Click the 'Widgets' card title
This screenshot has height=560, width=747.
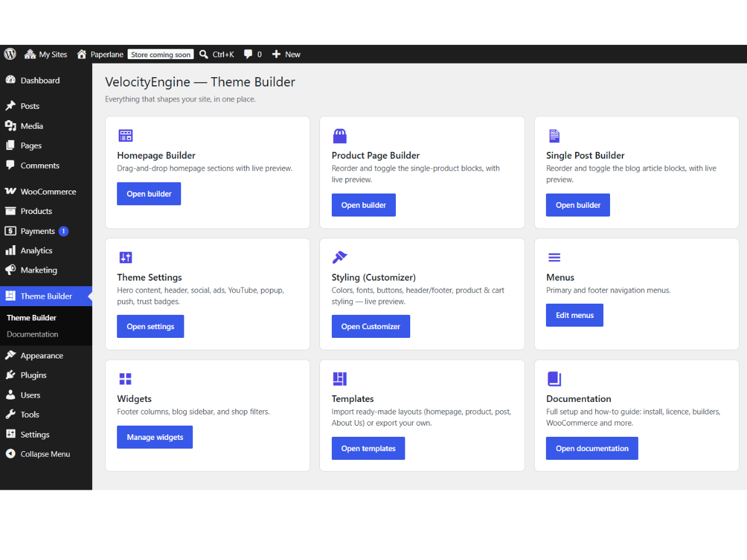pos(134,399)
